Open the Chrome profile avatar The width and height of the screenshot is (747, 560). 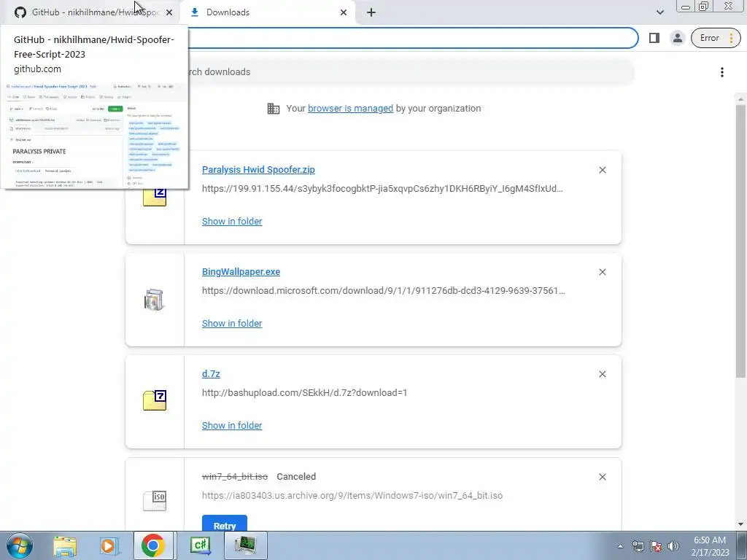[677, 38]
